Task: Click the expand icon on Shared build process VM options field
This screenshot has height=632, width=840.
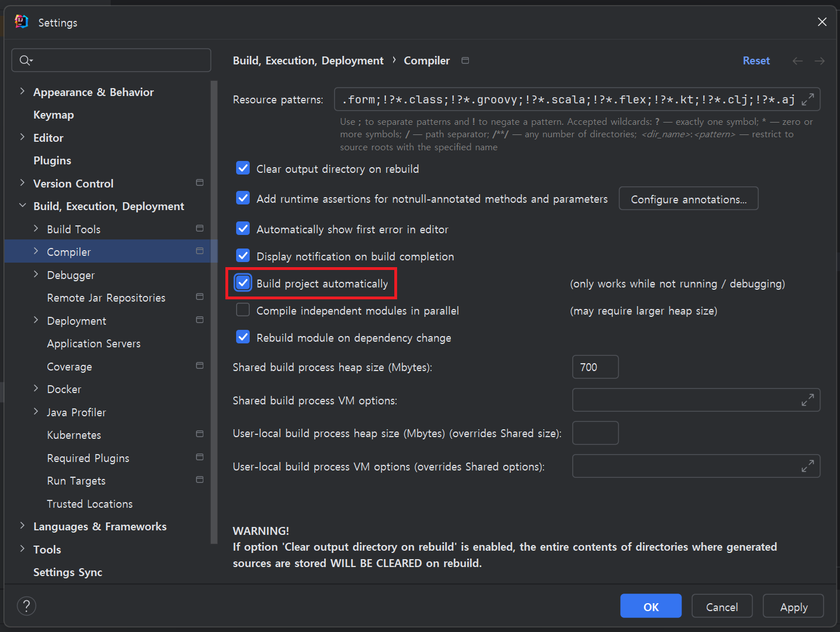Action: point(808,400)
